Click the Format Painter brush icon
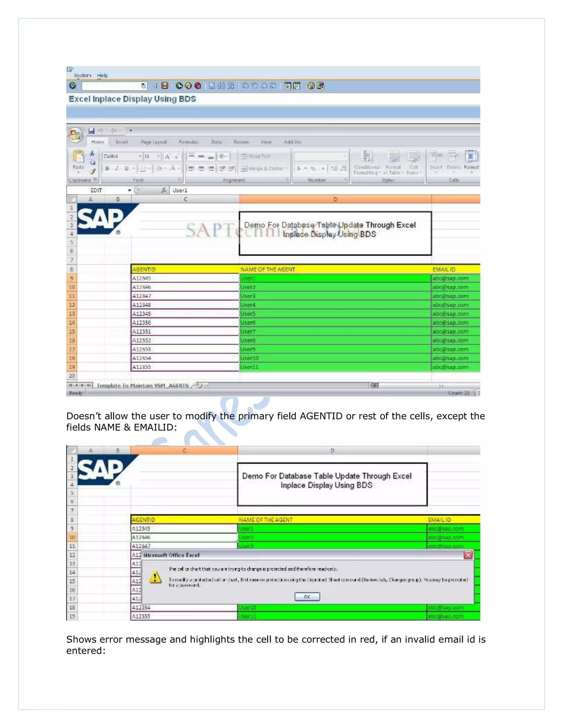 (92, 171)
